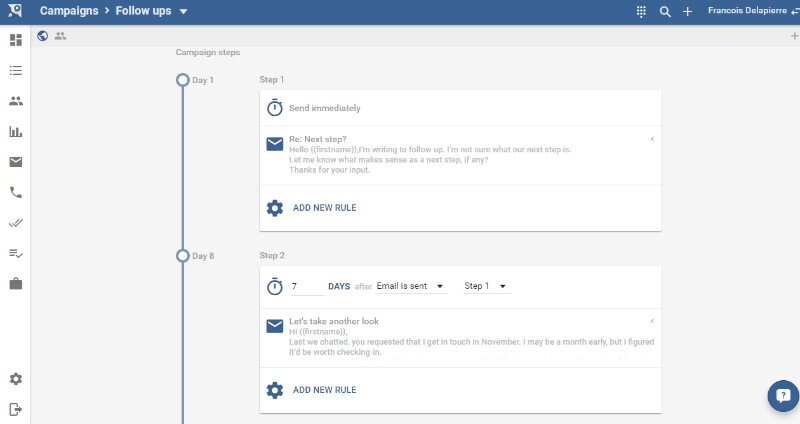
Task: Open the 'Email is sent' dropdown
Action: 410,286
